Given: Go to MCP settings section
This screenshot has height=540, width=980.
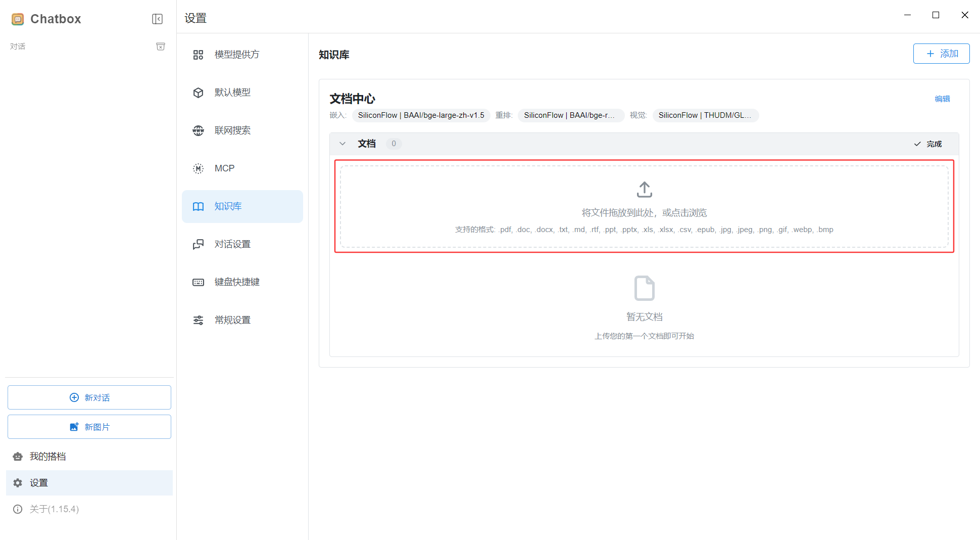Looking at the screenshot, I should tap(224, 168).
